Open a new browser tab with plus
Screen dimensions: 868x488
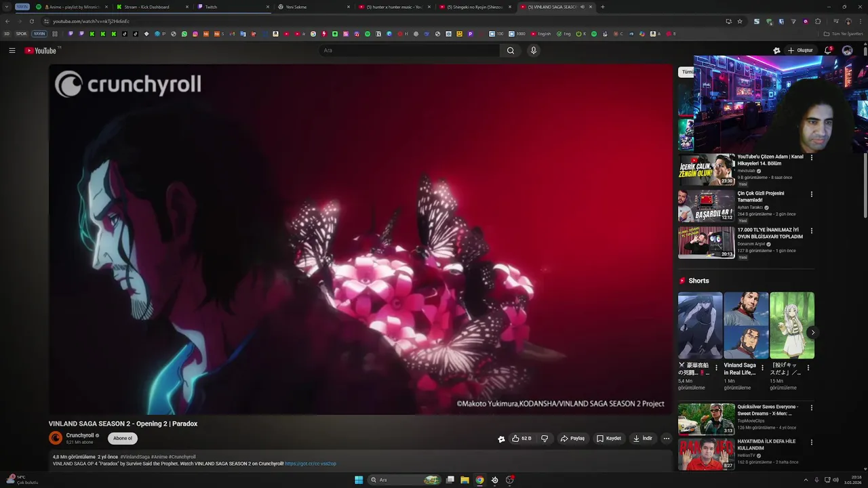point(602,7)
